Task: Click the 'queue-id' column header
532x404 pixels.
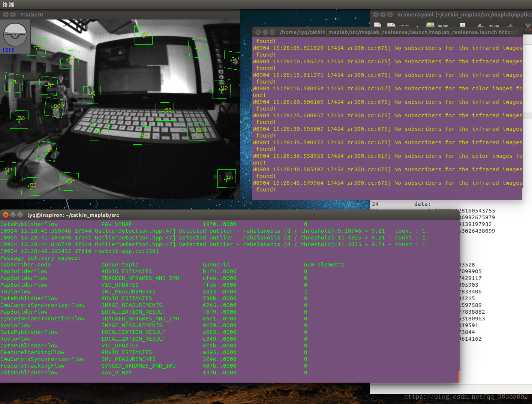Action: coord(216,265)
